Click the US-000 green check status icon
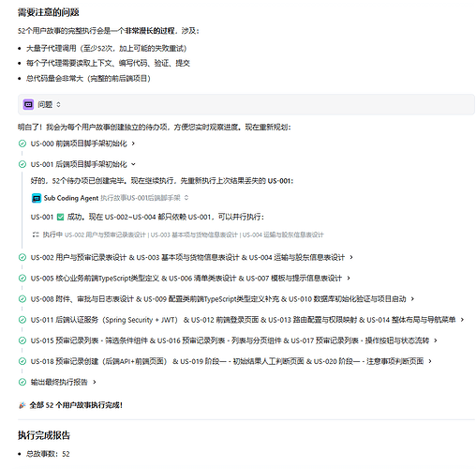Image resolution: width=476 pixels, height=469 pixels. click(x=22, y=144)
